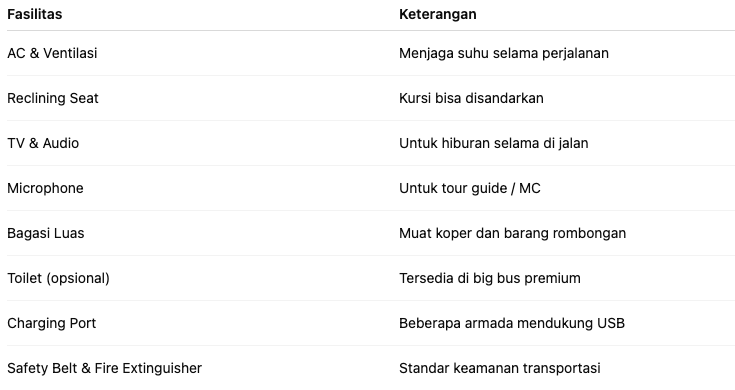735x390 pixels.
Task: Click the text Menjaga suhu selama perjalanan
Action: [x=504, y=53]
